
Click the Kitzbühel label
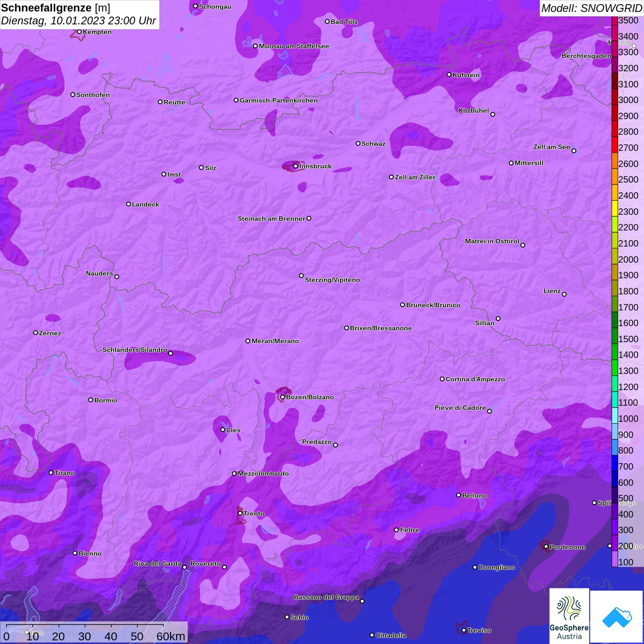[474, 110]
